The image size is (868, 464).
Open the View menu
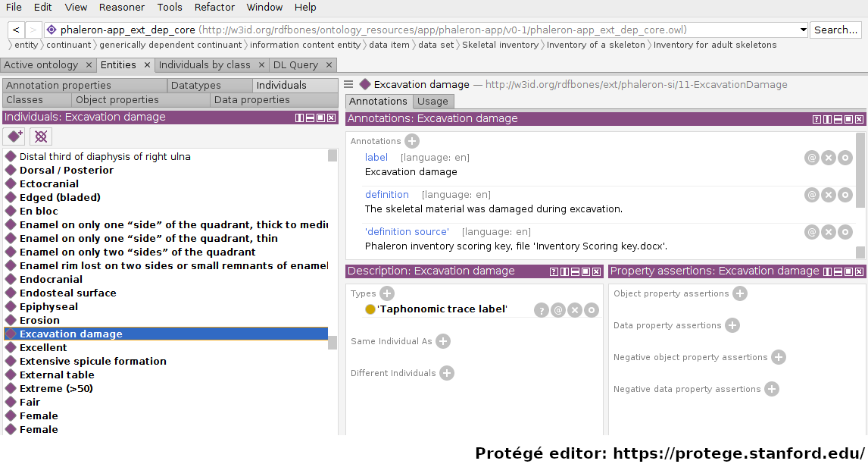tap(76, 8)
